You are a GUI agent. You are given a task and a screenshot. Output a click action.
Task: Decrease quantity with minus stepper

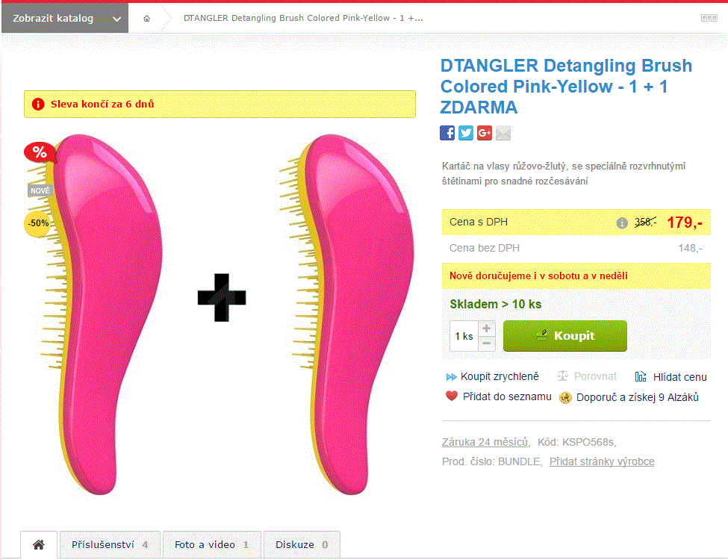[x=486, y=343]
